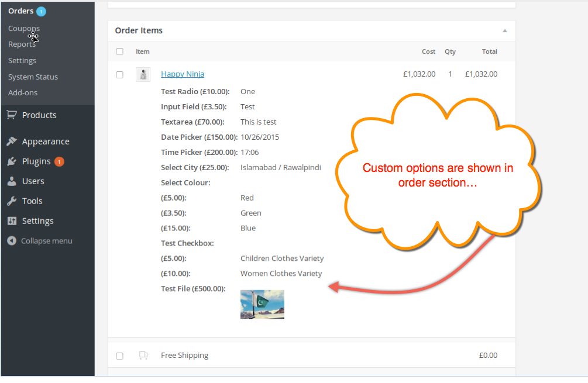
Task: Click the Order Items heading
Action: 139,30
